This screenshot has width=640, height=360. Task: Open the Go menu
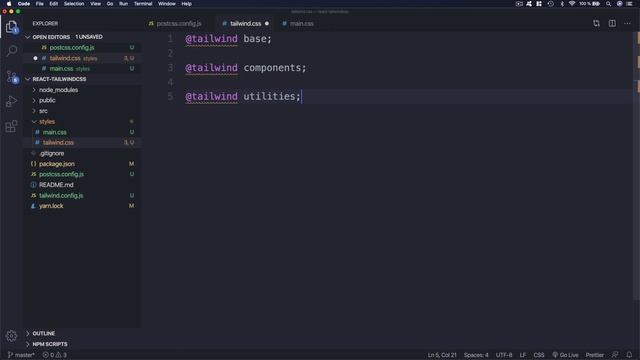coord(110,4)
